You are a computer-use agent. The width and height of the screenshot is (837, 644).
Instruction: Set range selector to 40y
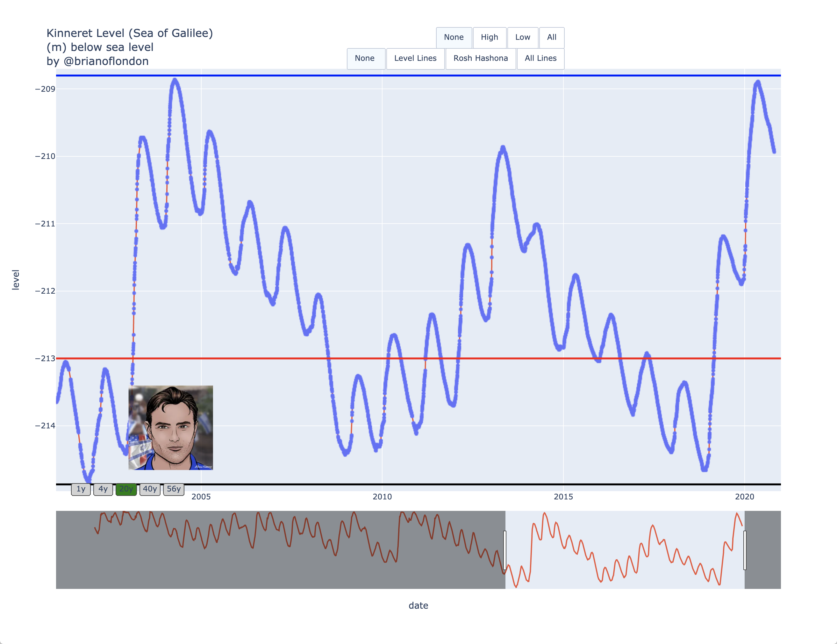[150, 489]
